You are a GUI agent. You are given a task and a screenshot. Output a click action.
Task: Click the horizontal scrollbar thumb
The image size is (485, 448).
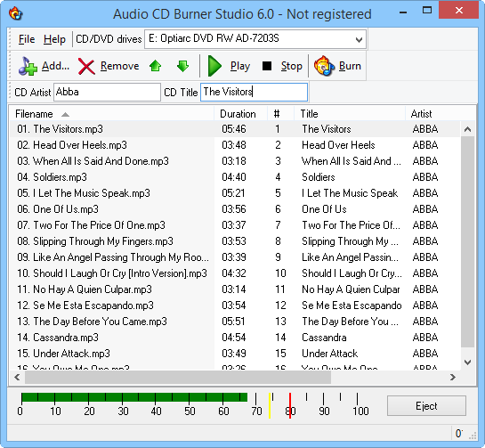pyautogui.click(x=178, y=377)
